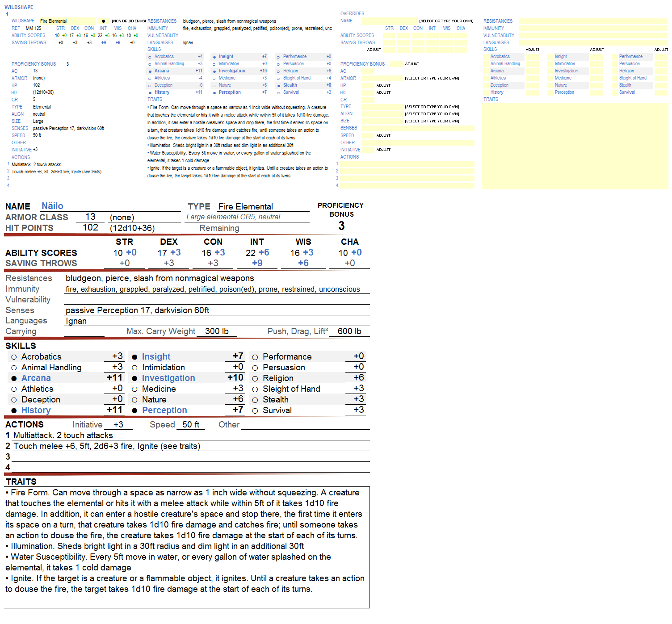Screen dimensions: 672x624
Task: Click 'Large elemental CR5, neutral' text
Action: tap(233, 217)
